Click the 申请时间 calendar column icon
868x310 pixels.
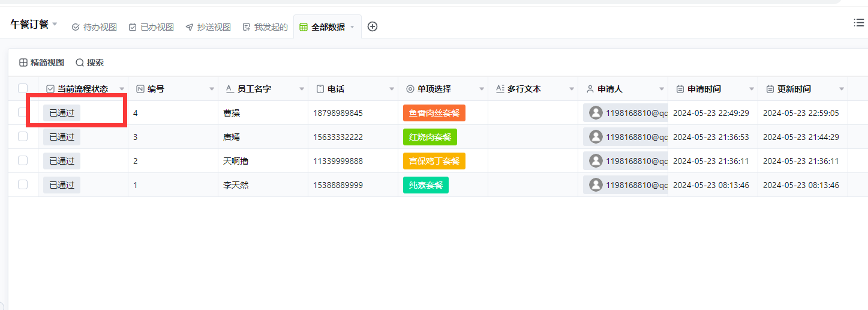coord(680,89)
